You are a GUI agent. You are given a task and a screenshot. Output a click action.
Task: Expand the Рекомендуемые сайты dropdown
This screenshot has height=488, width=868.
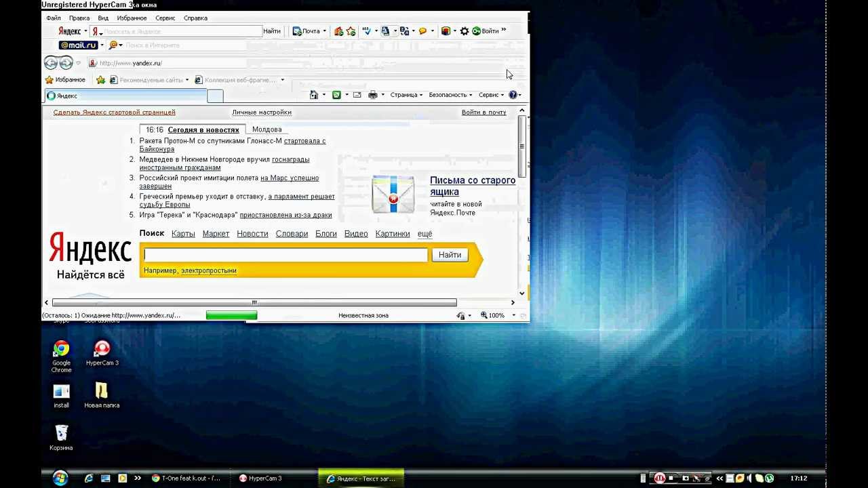pyautogui.click(x=187, y=80)
